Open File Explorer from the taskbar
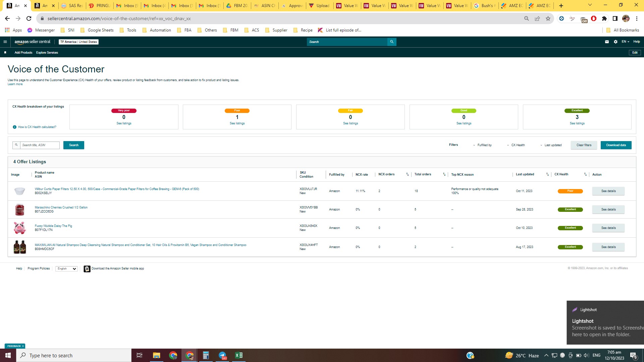The width and height of the screenshot is (644, 362). (x=156, y=355)
